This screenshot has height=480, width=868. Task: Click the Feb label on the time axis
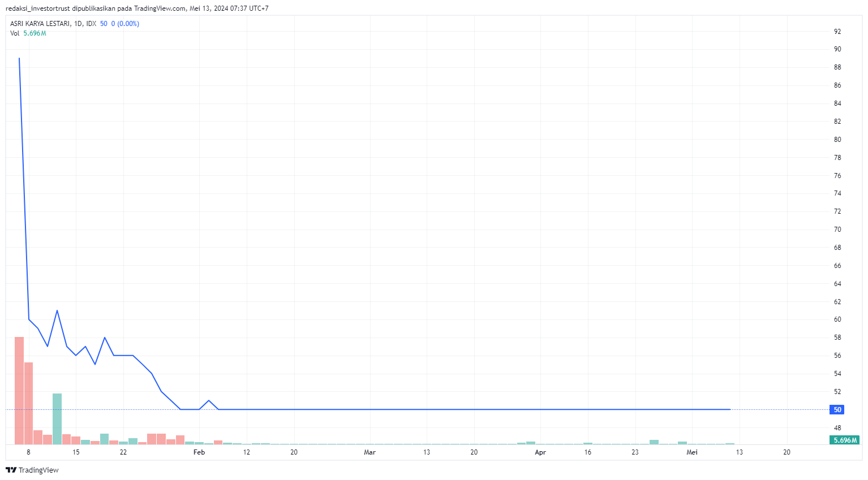[199, 452]
